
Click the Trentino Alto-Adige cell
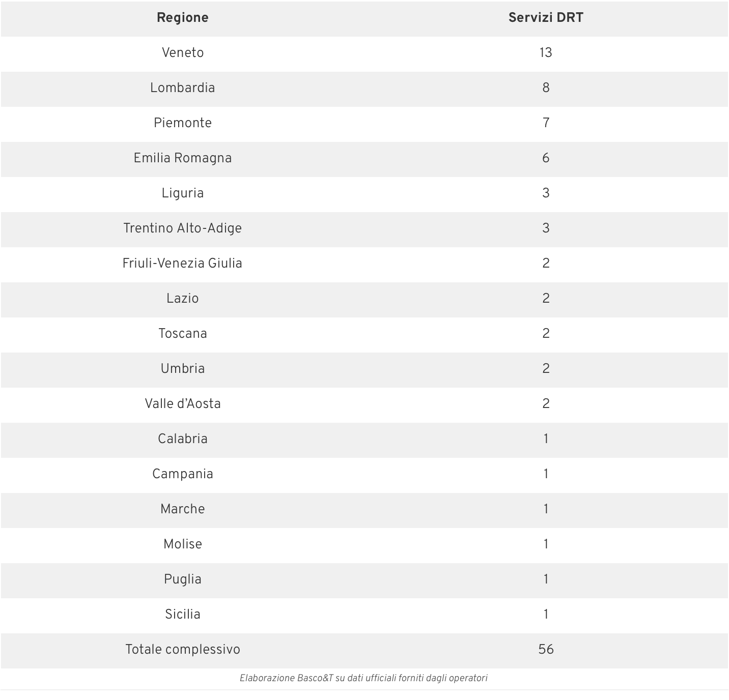point(182,228)
